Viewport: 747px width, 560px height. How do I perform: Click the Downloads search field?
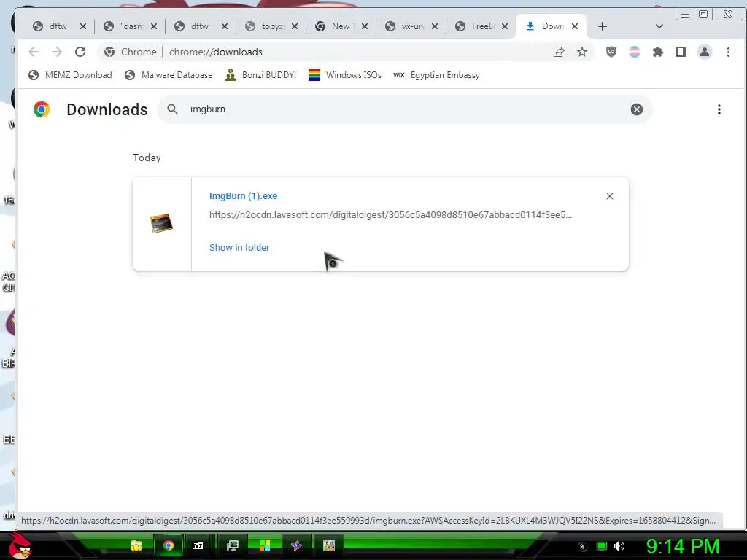coord(405,109)
